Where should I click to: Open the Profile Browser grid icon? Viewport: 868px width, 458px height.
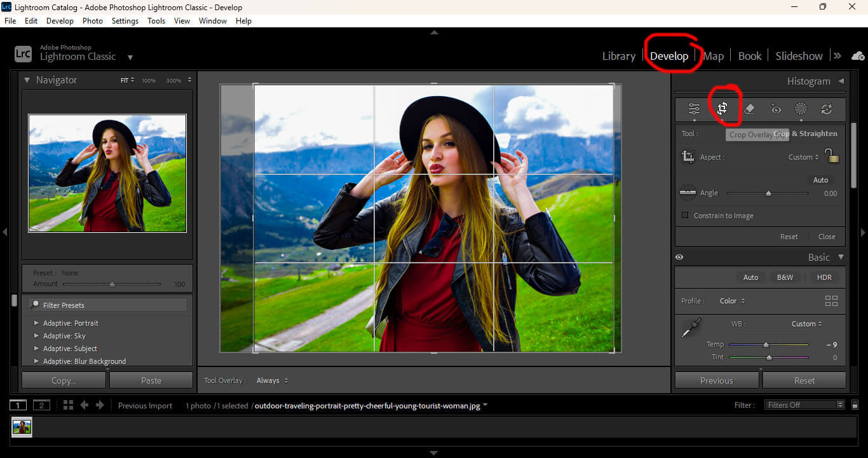pos(831,301)
